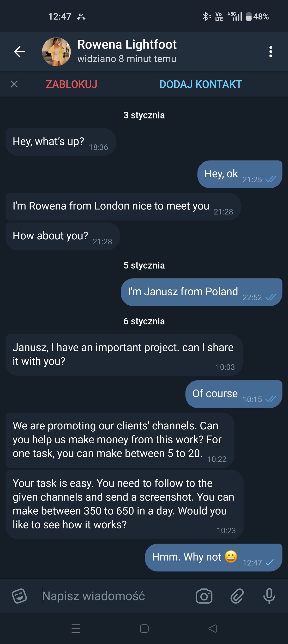Open the sticker and emoji panel
Image resolution: width=288 pixels, height=644 pixels.
point(19,596)
